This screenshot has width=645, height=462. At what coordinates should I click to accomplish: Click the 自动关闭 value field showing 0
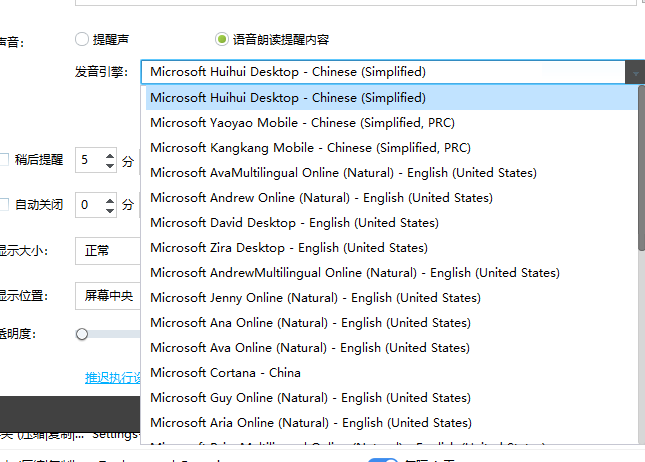coord(90,205)
